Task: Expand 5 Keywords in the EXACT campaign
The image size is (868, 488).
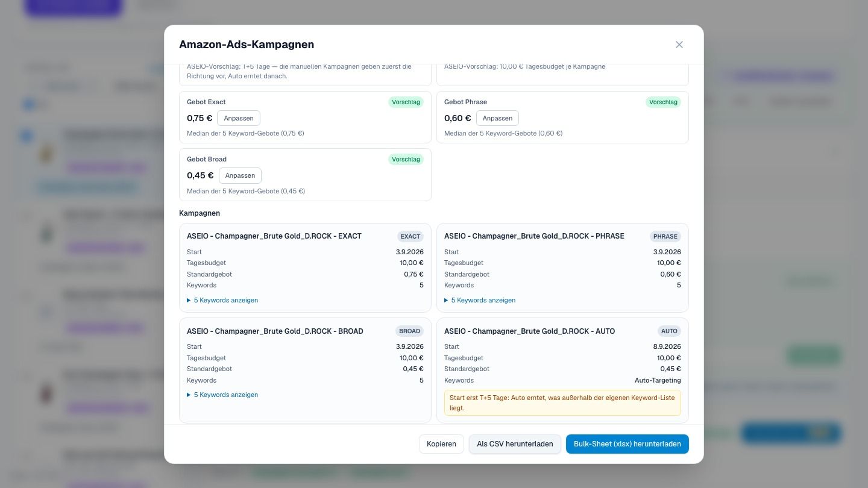Action: pos(222,300)
